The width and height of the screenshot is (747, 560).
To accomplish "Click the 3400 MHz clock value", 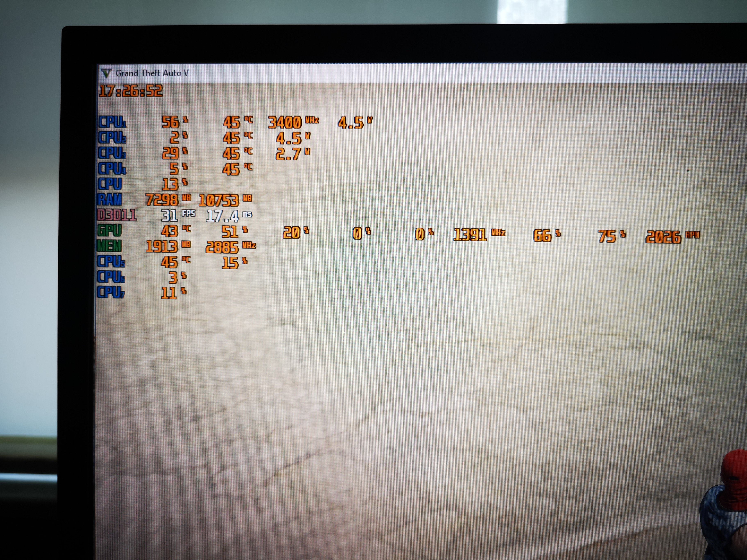I will 293,123.
